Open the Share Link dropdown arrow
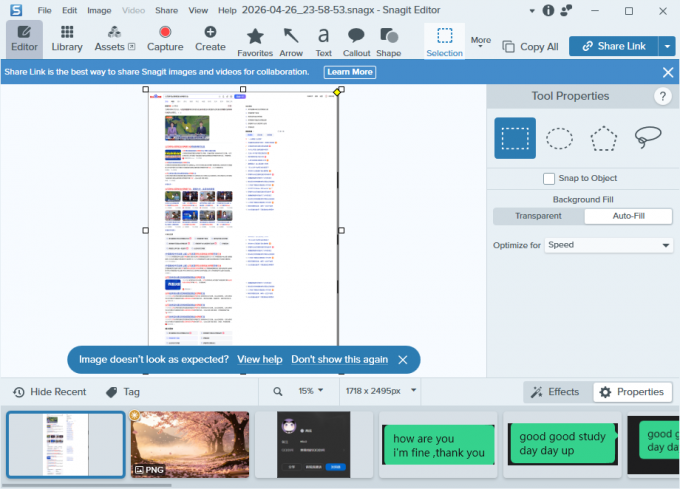 tap(667, 46)
